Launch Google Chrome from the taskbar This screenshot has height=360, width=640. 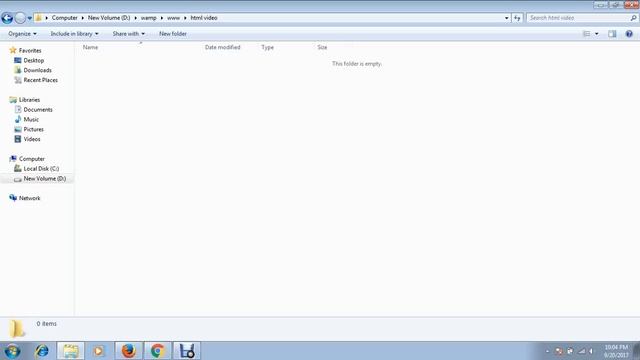(x=158, y=351)
